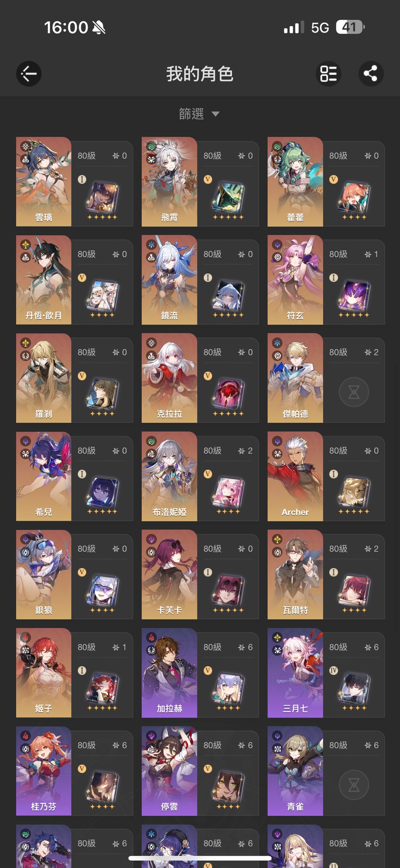Click the dropdown triangle next to 篩選

click(215, 114)
